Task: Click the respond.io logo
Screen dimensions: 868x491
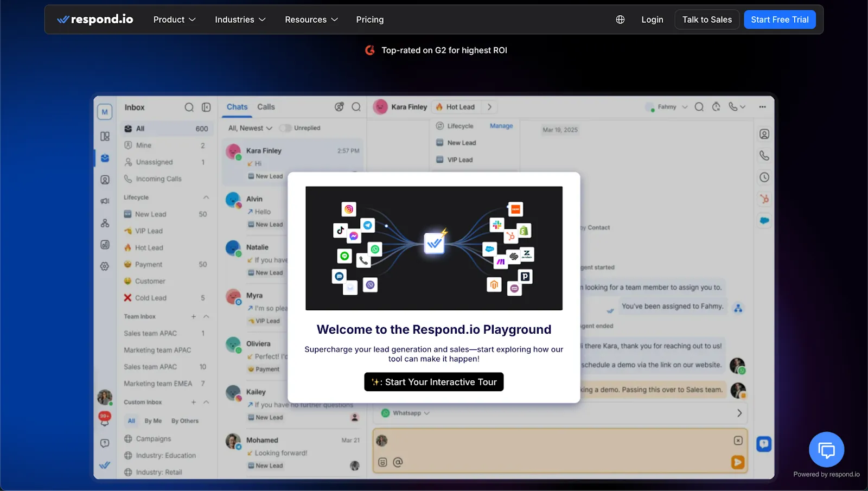Action: pyautogui.click(x=95, y=20)
